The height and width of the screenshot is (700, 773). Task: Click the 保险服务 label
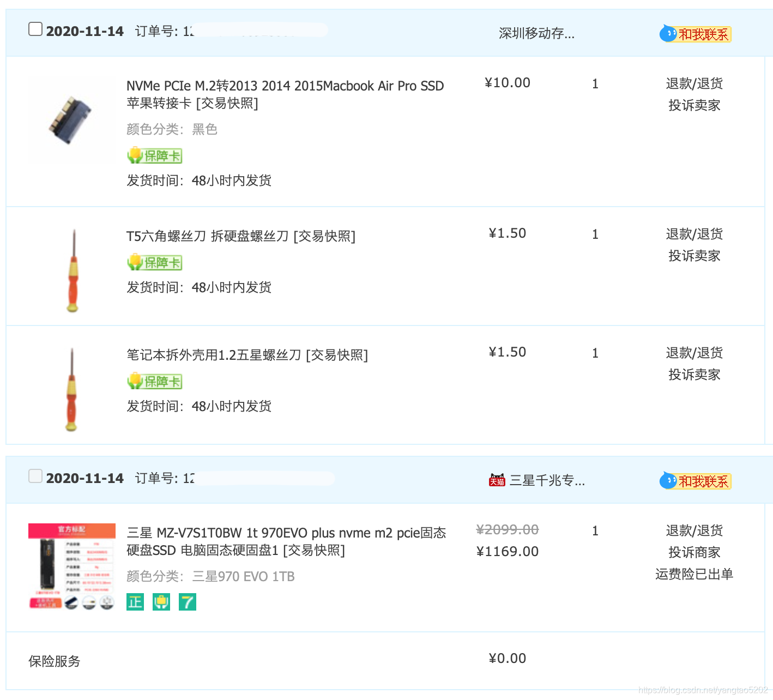pyautogui.click(x=55, y=661)
